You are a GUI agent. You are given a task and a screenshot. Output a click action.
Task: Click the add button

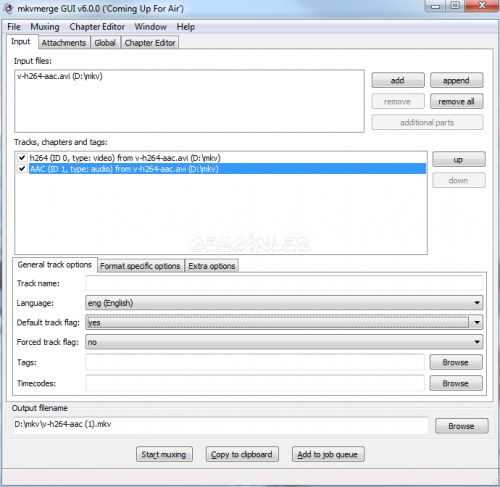[398, 80]
